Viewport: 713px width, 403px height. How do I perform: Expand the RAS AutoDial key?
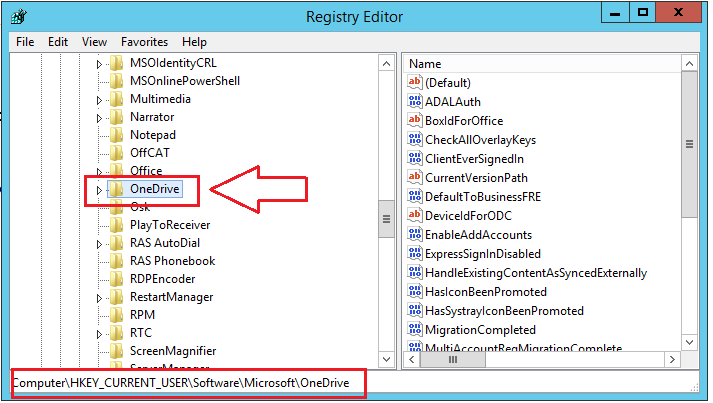[99, 244]
